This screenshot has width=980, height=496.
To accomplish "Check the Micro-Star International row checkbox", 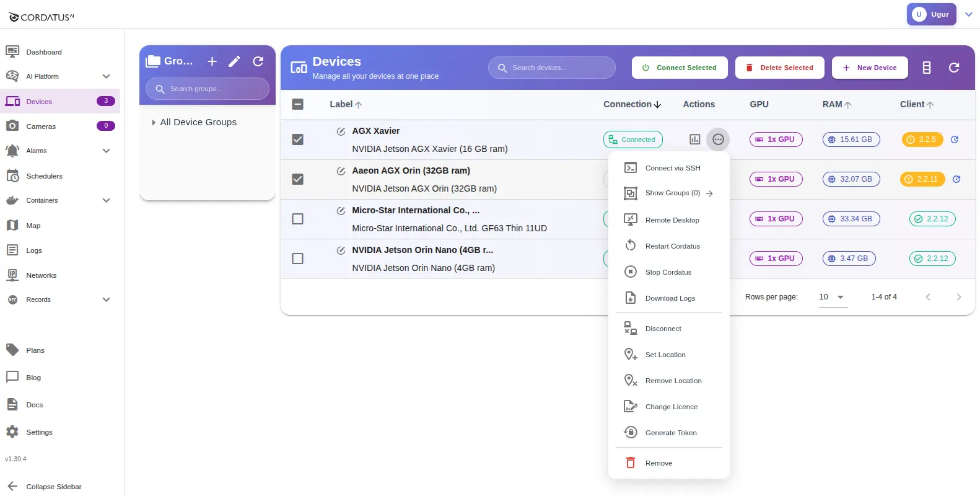I will 297,219.
